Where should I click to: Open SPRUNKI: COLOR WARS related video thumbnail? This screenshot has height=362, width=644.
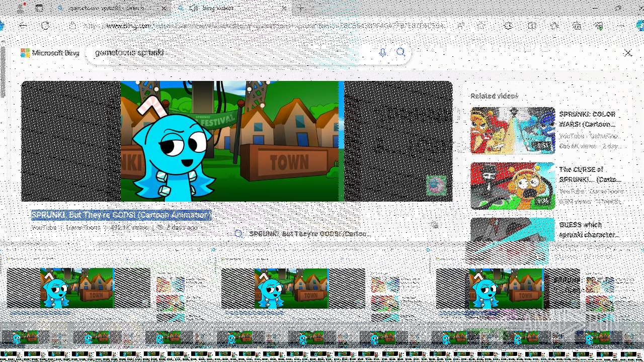click(512, 130)
